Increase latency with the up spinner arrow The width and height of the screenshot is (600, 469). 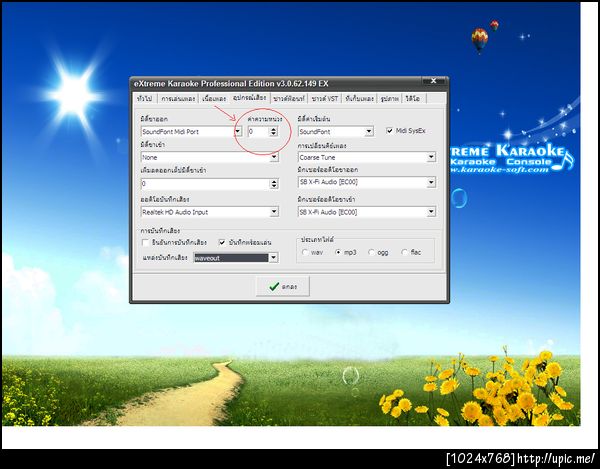coord(273,129)
